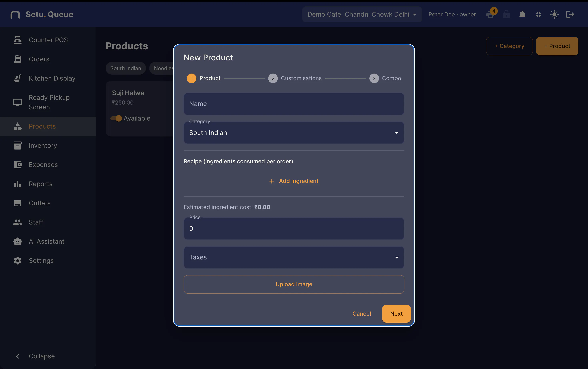Open Staff menu item
The height and width of the screenshot is (369, 588).
pyautogui.click(x=48, y=222)
